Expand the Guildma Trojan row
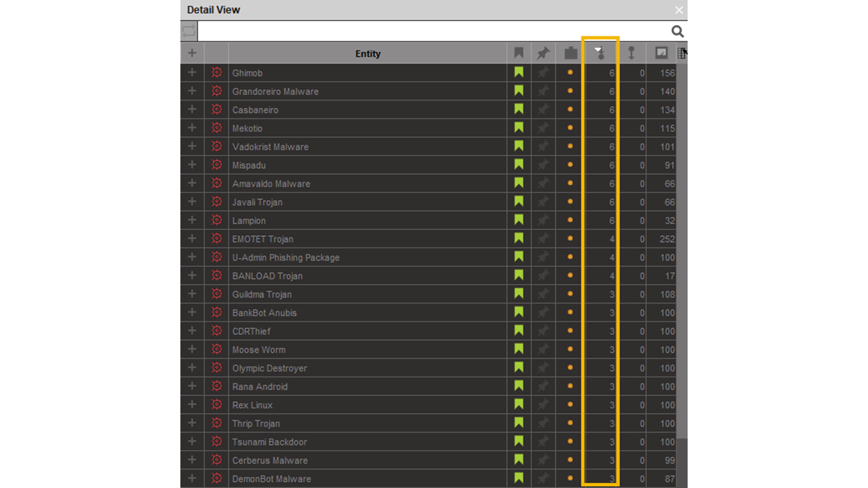Viewport: 868px width, 488px height. click(x=192, y=294)
